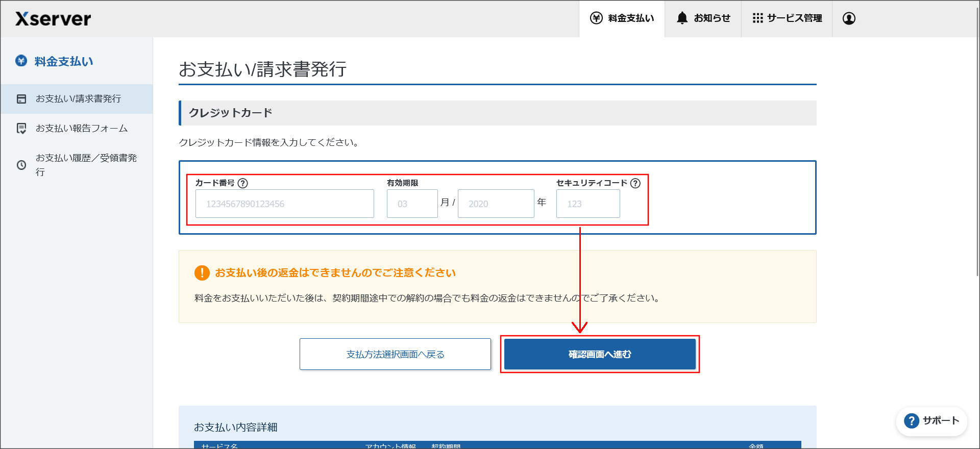Click the bell icon for notifications
The width and height of the screenshot is (980, 449).
pos(682,18)
